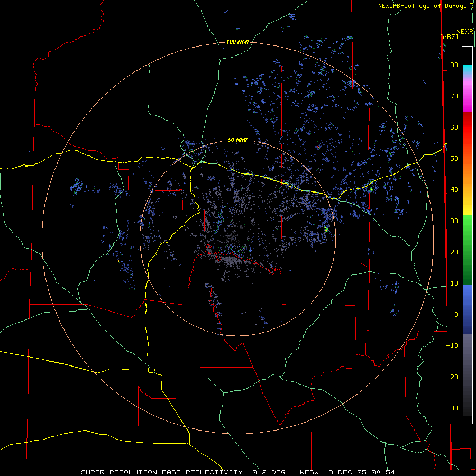This screenshot has width=476, height=476.
Task: Pick the green segment of the color bar
Action: (467, 249)
